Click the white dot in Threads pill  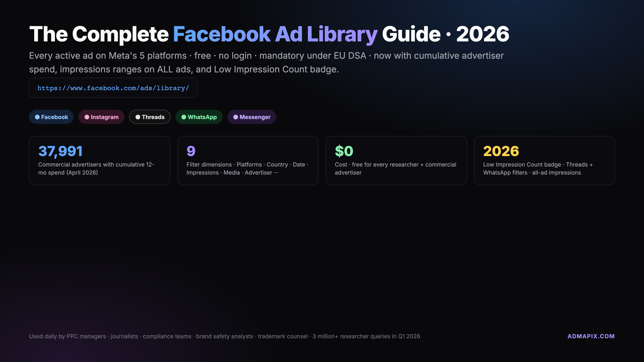138,117
